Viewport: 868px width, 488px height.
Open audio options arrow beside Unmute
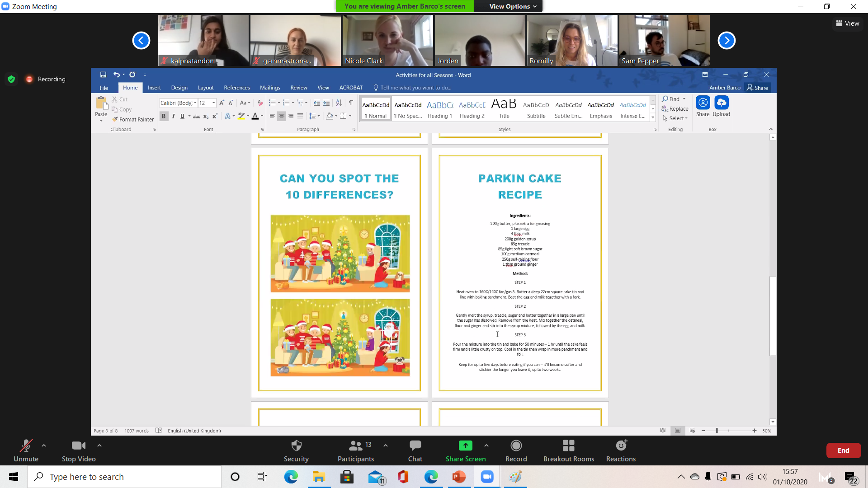click(x=44, y=446)
